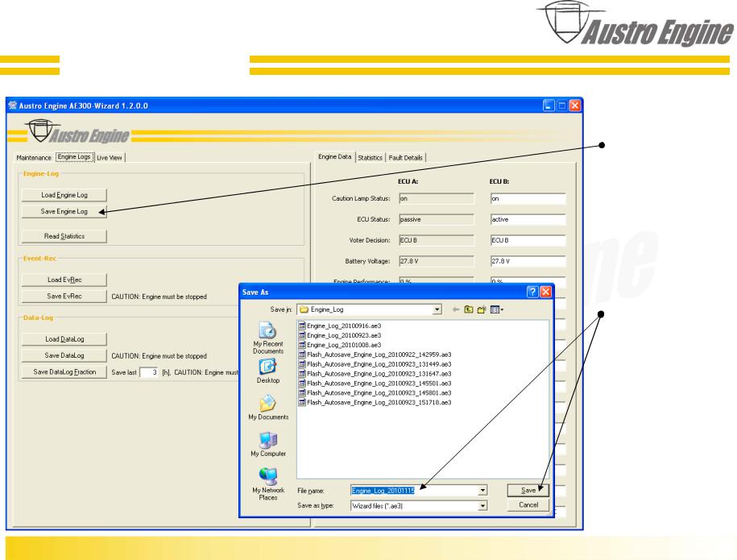Click the Save EvRec button
This screenshot has height=560, width=737.
(x=64, y=296)
